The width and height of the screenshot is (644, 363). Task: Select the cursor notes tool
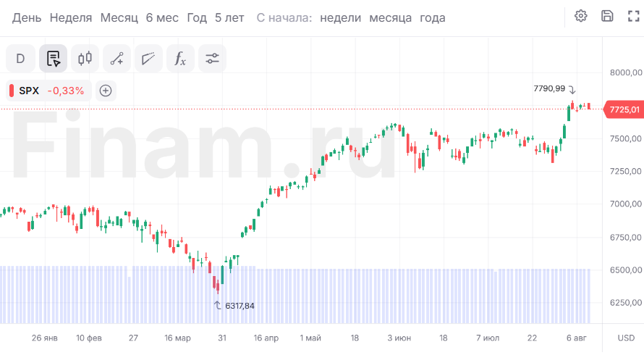click(x=53, y=59)
